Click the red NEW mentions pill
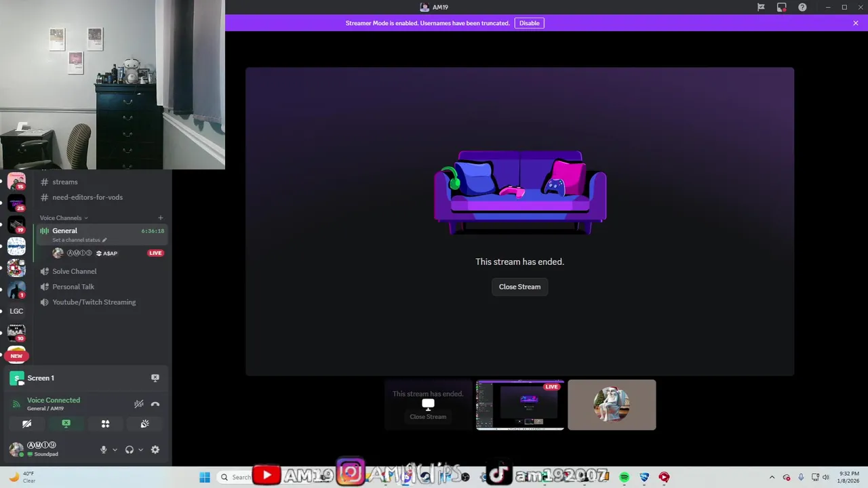The height and width of the screenshot is (488, 868). (16, 356)
